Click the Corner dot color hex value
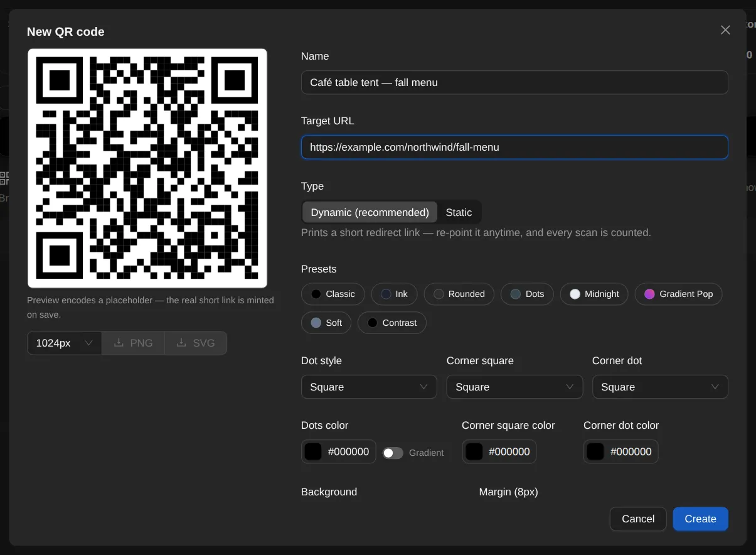756x555 pixels. point(631,451)
